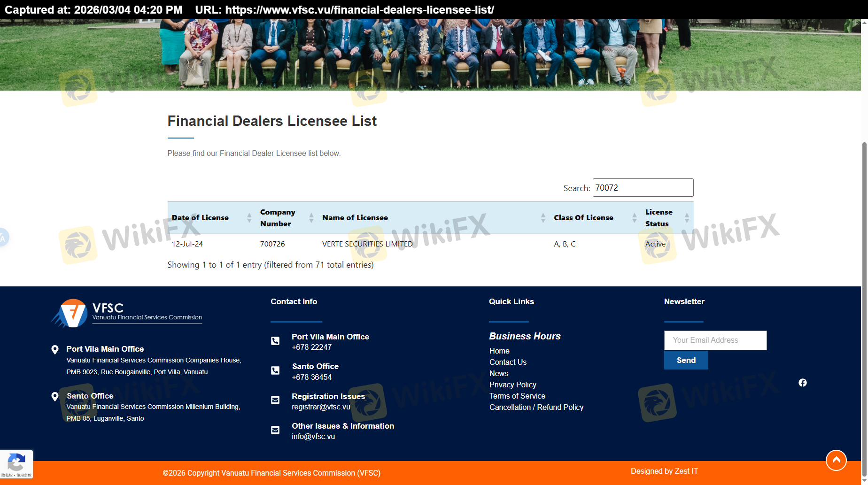Click the Other Issues envelope icon
The width and height of the screenshot is (868, 485).
coord(275,430)
